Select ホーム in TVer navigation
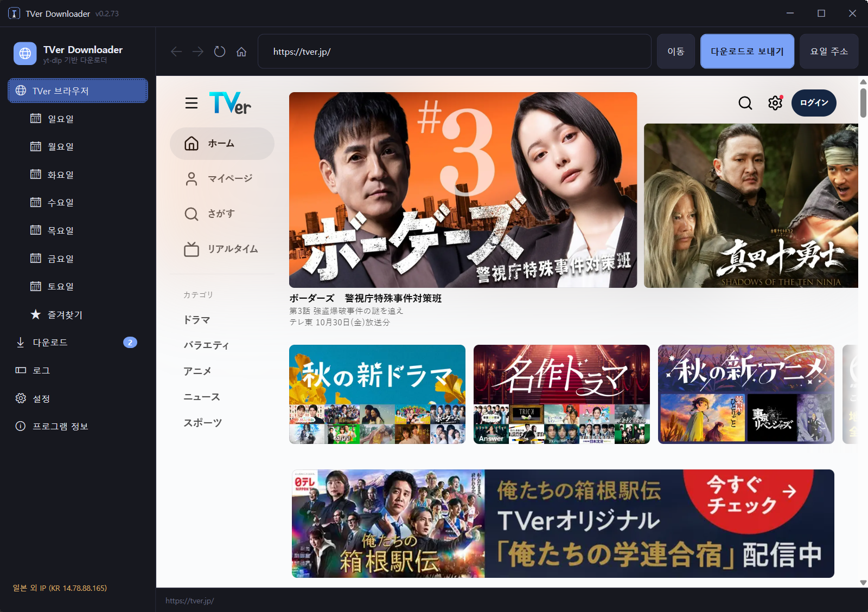 pyautogui.click(x=222, y=144)
